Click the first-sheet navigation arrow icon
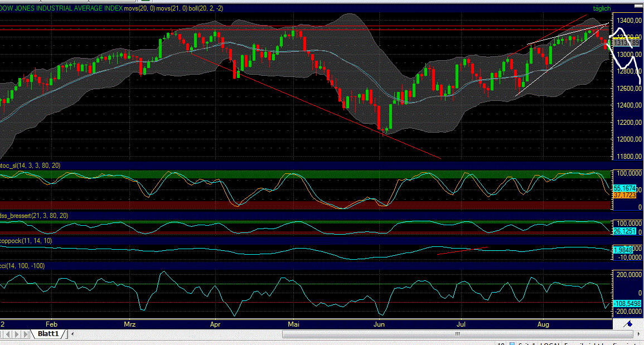644x345 pixels. [2, 334]
